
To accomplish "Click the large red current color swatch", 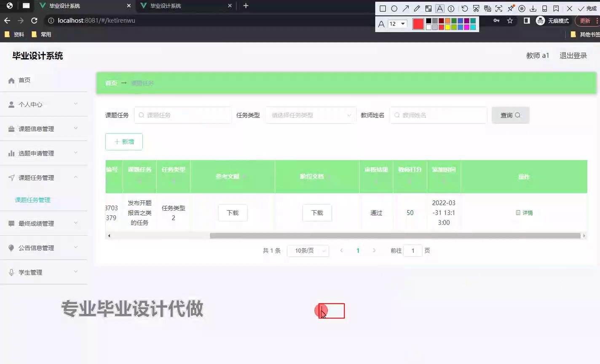I will pyautogui.click(x=418, y=24).
